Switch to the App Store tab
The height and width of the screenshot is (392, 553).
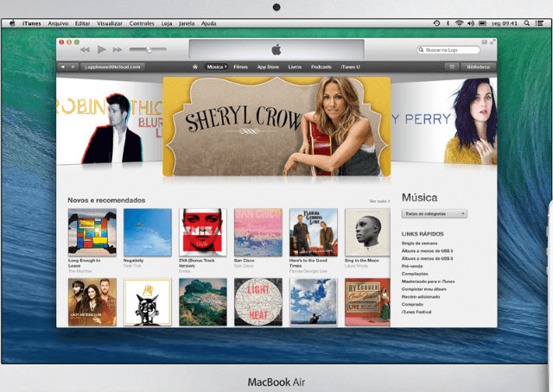(x=267, y=66)
